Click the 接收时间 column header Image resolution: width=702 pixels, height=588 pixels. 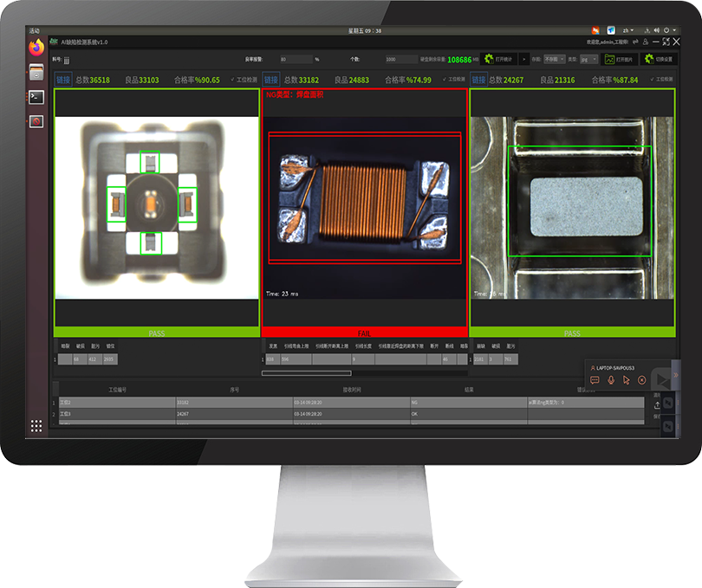352,390
